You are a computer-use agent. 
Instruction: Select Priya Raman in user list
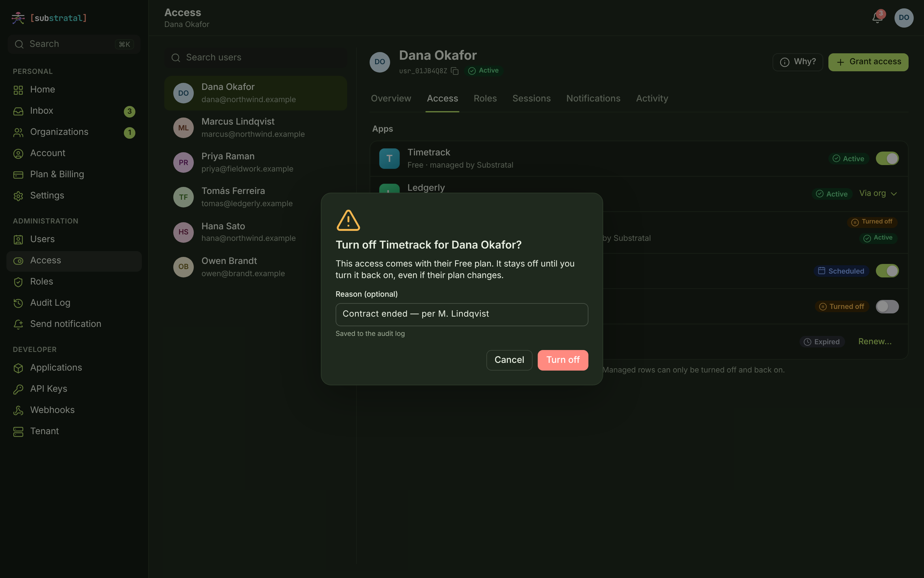coord(255,162)
